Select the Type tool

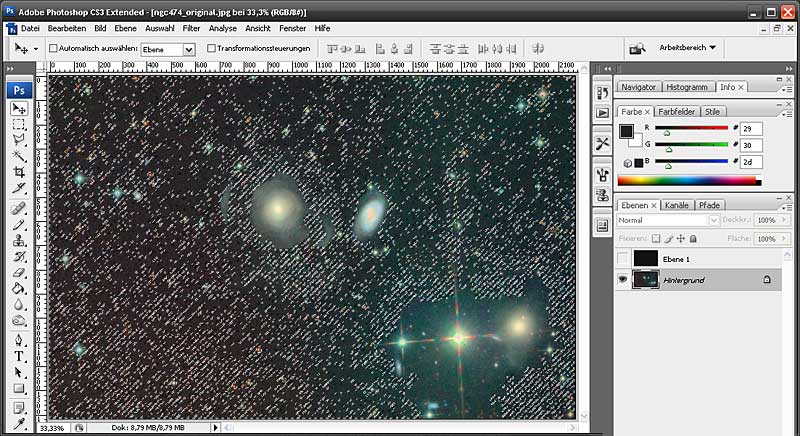click(19, 356)
